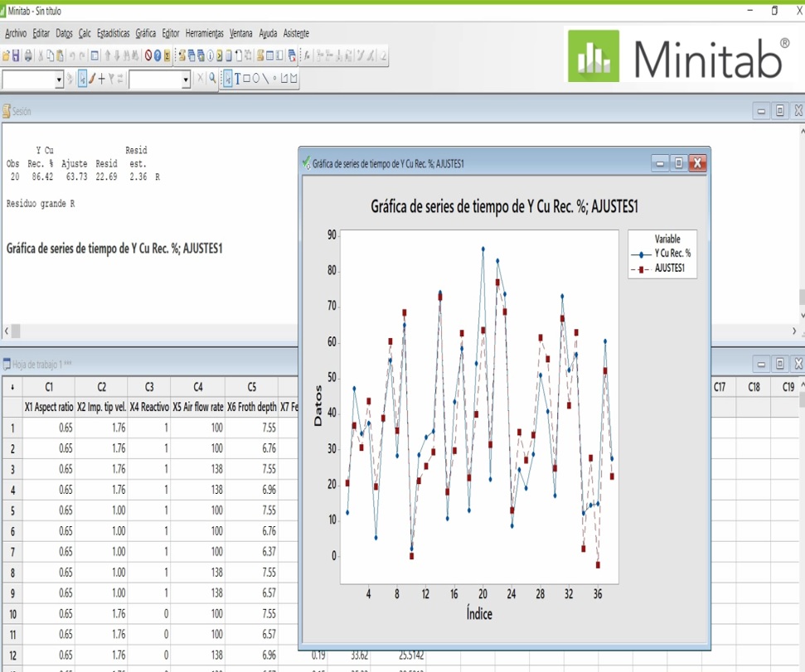Click the Datos y-axis label
This screenshot has width=805, height=672.
pos(318,406)
